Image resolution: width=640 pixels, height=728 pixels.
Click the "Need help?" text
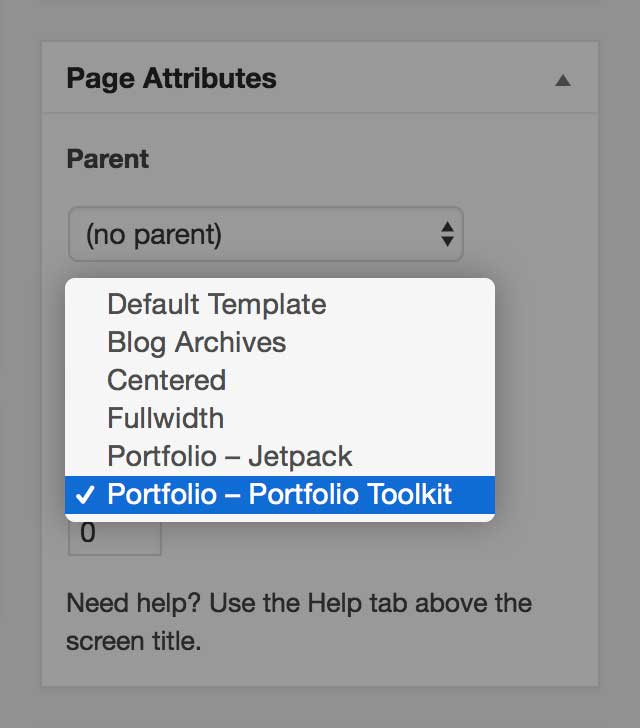[x=133, y=604]
